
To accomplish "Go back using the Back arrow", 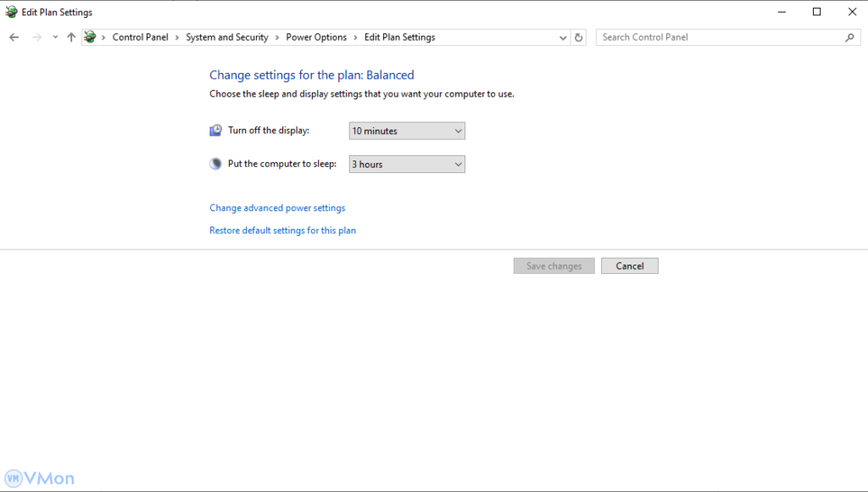I will tap(14, 37).
